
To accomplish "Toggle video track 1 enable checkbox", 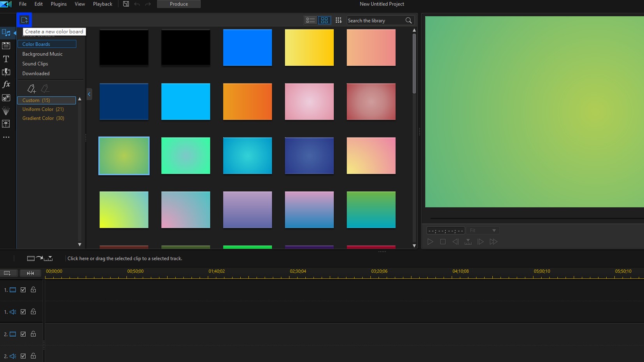I will click(x=23, y=290).
